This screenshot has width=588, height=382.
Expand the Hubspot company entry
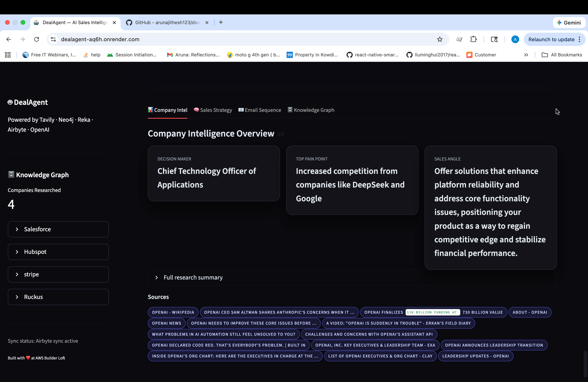coord(58,252)
